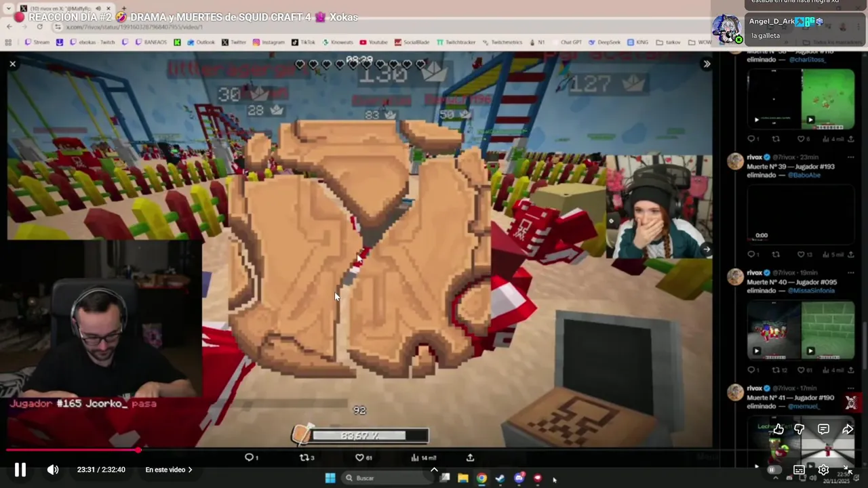Mute the sound icon on the browser tab
The height and width of the screenshot is (488, 868).
point(98,8)
